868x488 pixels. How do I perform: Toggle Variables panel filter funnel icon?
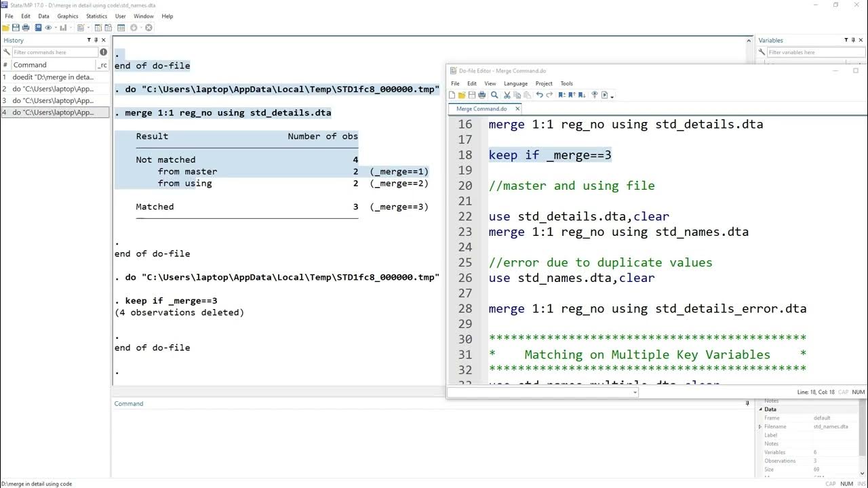coord(846,40)
